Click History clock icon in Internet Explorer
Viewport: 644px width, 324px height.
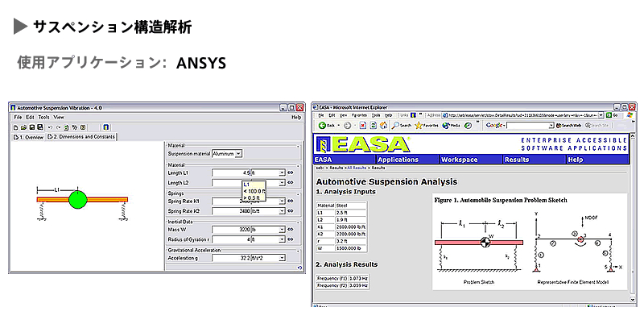[469, 126]
